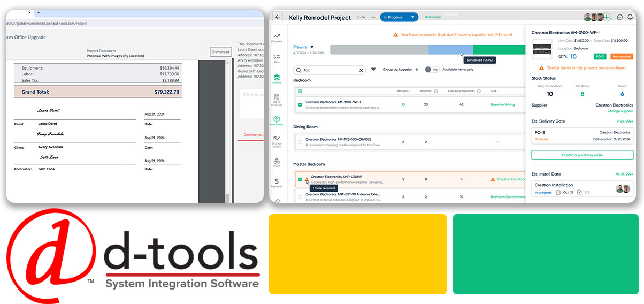644x304 pixels.
Task: Click the blue Scheduled segment of progress bar
Action: (x=450, y=50)
